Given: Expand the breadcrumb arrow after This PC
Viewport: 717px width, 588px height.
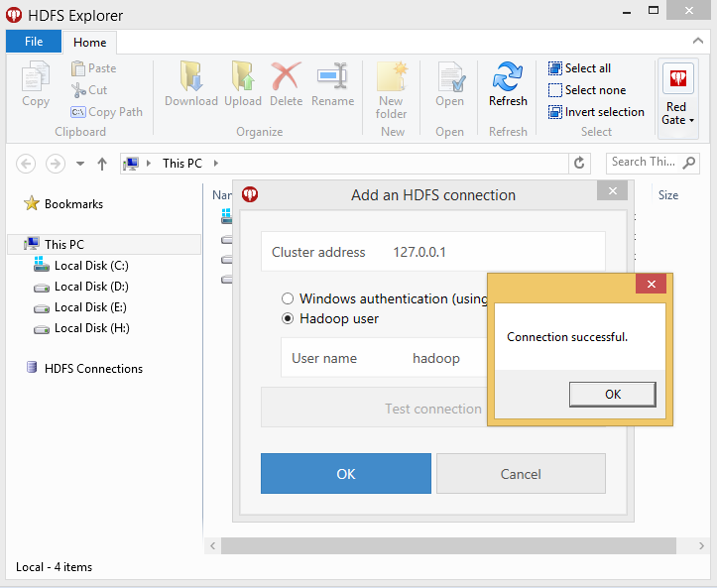Looking at the screenshot, I should (216, 164).
